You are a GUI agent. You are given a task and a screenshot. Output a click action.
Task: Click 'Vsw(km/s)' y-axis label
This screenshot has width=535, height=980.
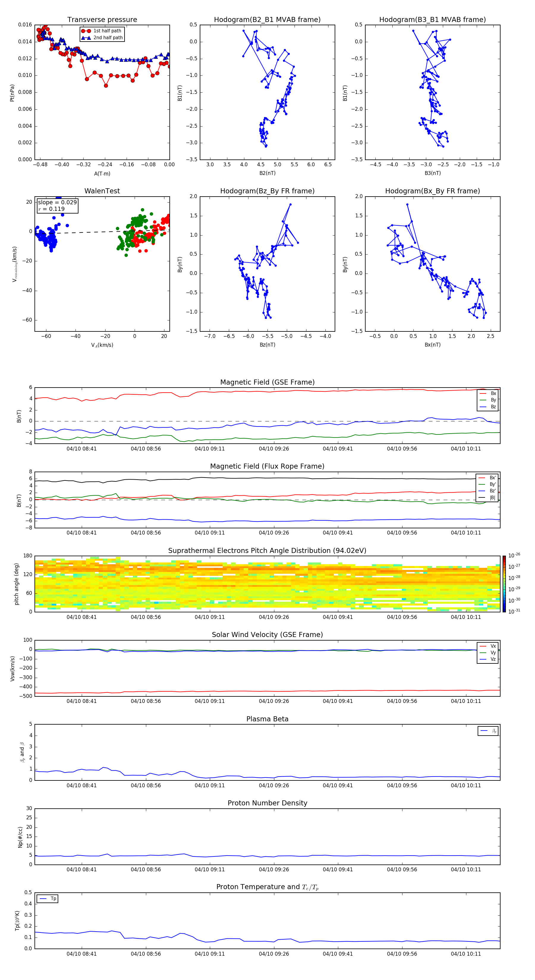pos(12,668)
